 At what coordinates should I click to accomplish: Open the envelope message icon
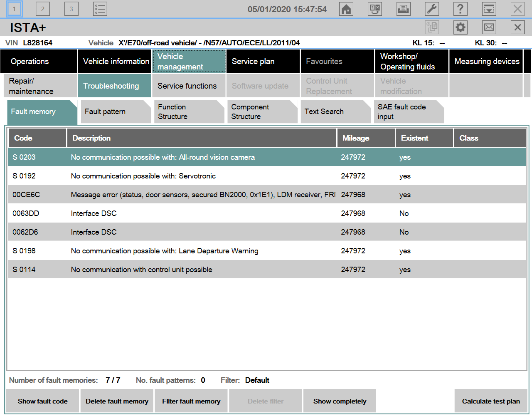coord(489,27)
